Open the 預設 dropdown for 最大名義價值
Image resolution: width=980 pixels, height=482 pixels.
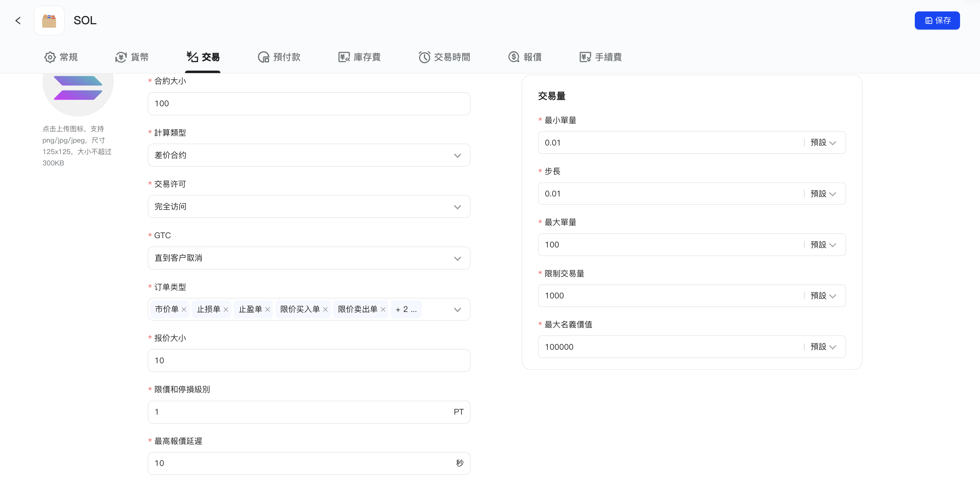pos(823,347)
